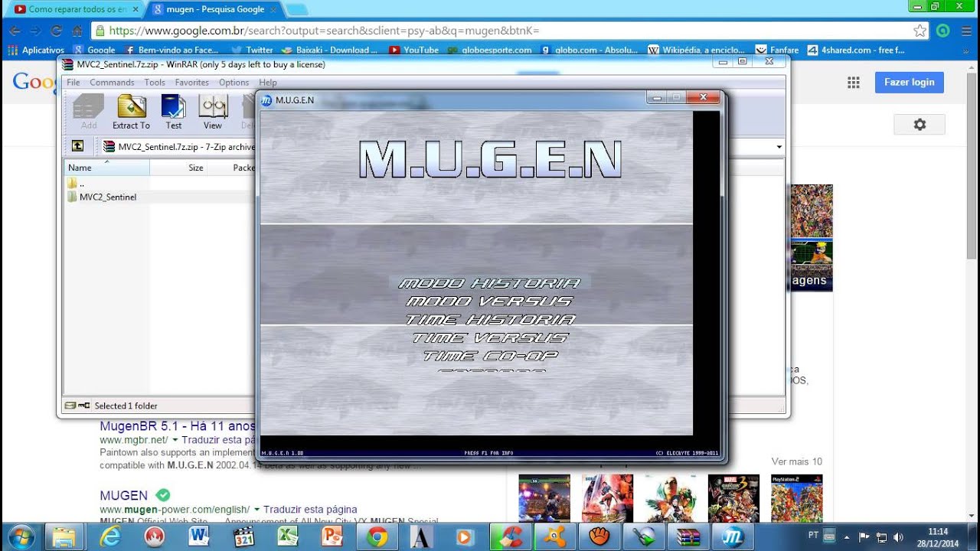This screenshot has height=551, width=980.
Task: Open the Options menu in WinRAR
Action: 234,83
